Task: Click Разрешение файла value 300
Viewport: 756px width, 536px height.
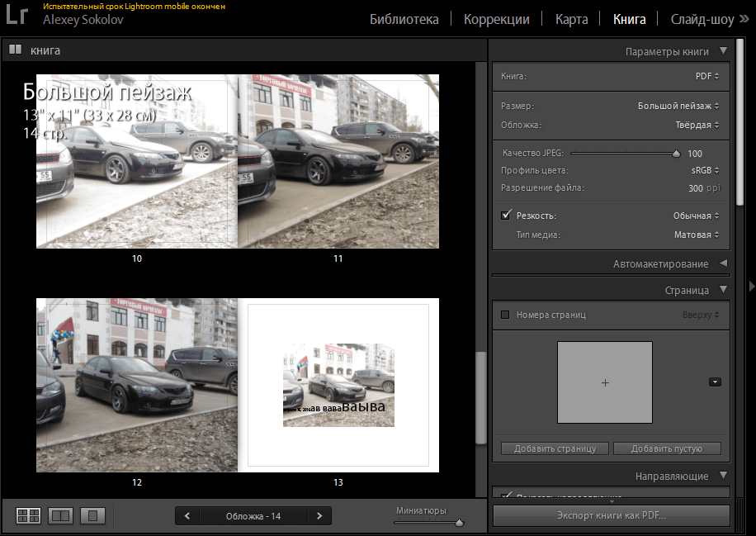Action: 695,188
